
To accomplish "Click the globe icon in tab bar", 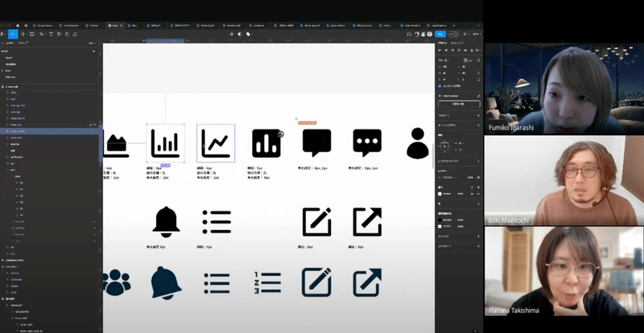I will [x=26, y=26].
